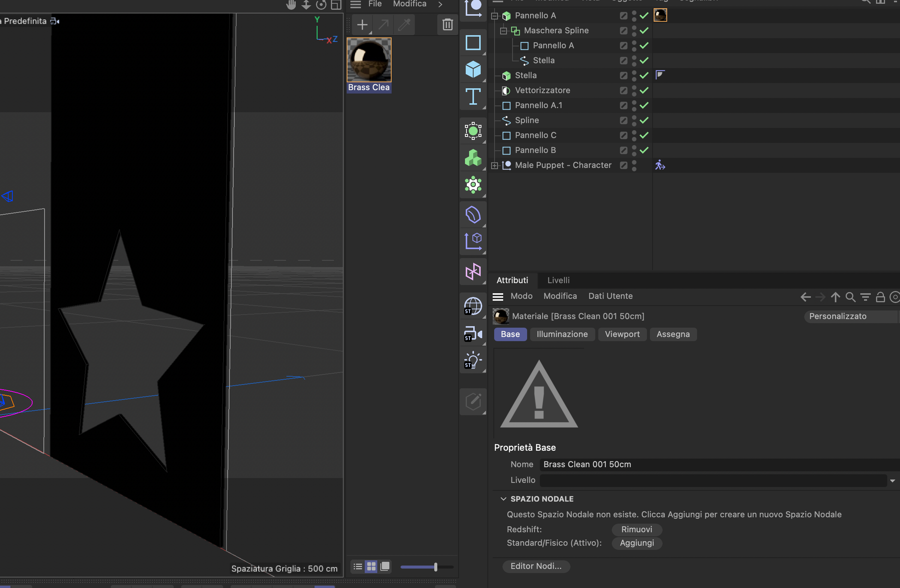This screenshot has width=900, height=588.
Task: Click the magnifier search icon in Attributes panel
Action: 850,297
